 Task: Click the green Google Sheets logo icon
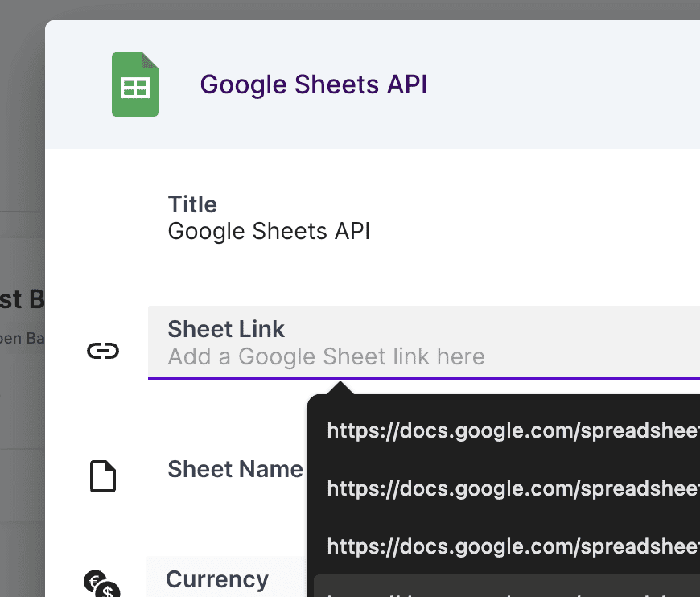(134, 84)
